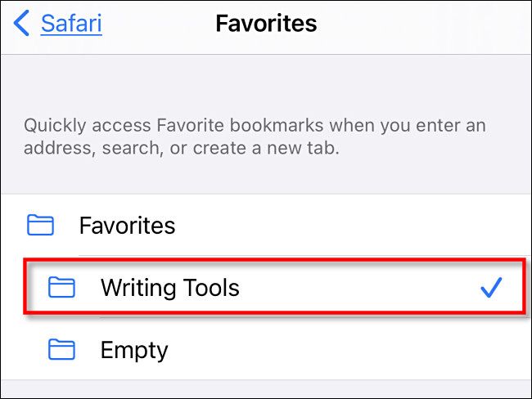Click the Writing Tools folder icon
532x399 pixels.
pos(61,288)
